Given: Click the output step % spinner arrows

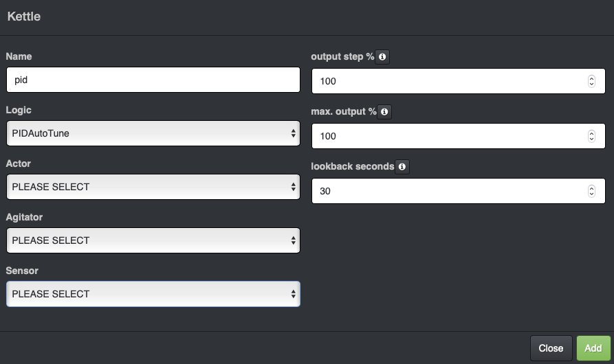Looking at the screenshot, I should [x=591, y=81].
